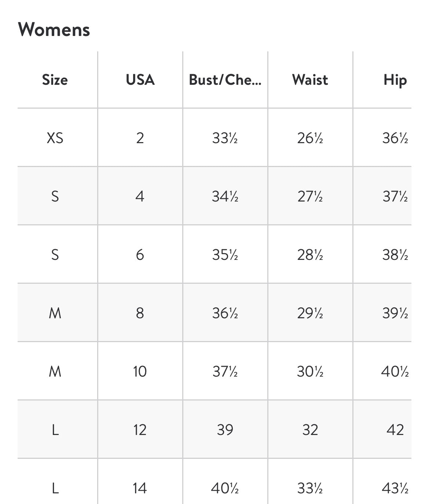
Task: Click the truncated Bust/Che... column header
Action: [x=225, y=80]
